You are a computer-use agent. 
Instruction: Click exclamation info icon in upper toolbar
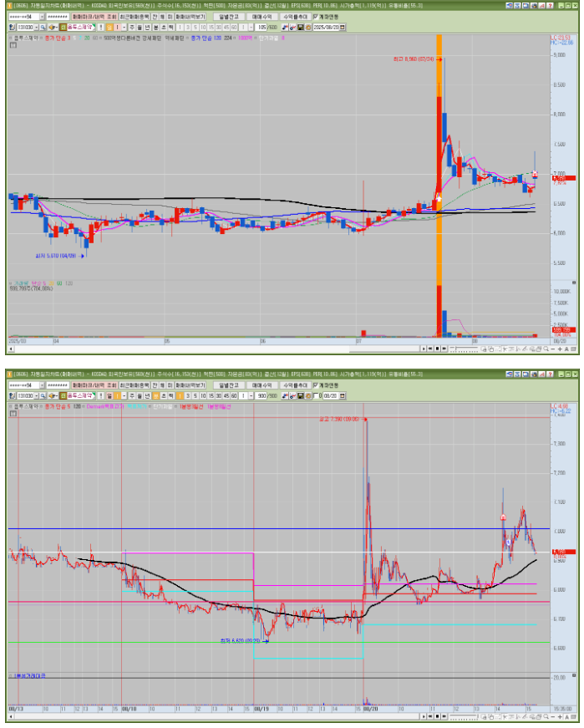(x=101, y=27)
